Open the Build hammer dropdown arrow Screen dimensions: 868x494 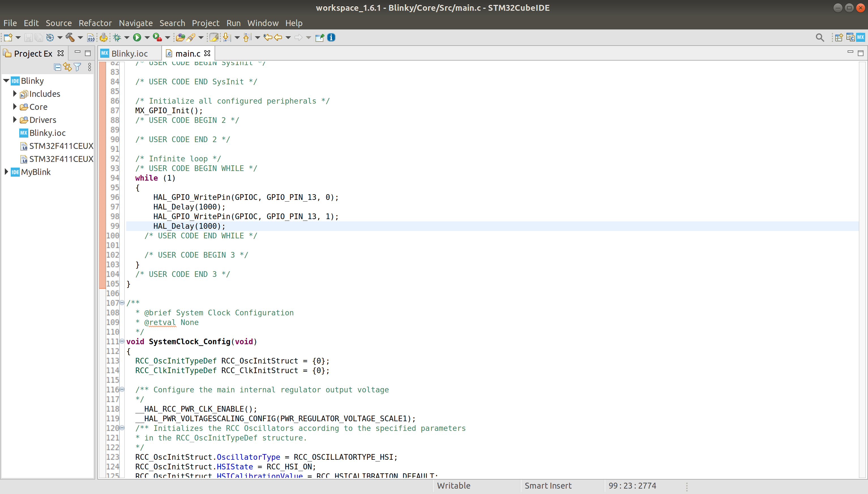point(80,37)
